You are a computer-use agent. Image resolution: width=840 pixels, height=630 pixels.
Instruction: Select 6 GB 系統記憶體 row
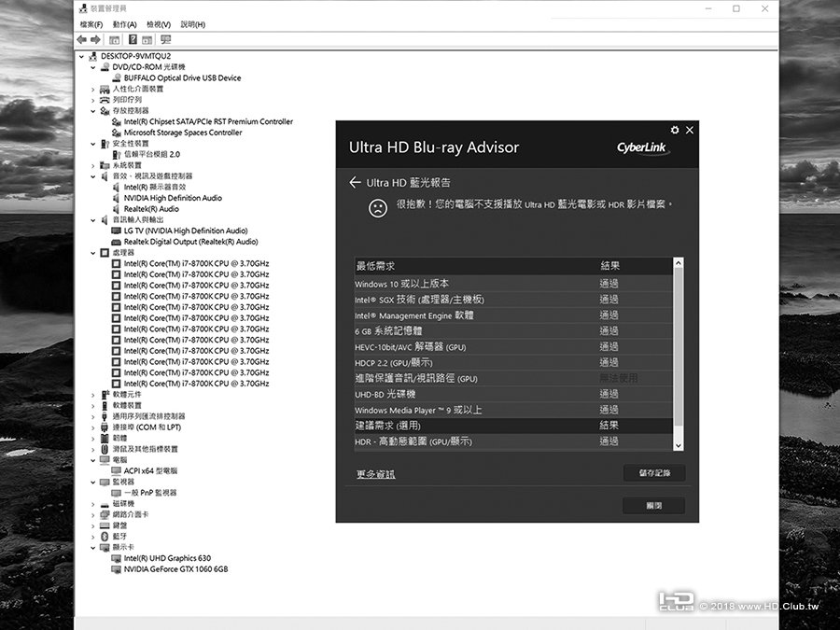click(x=513, y=331)
